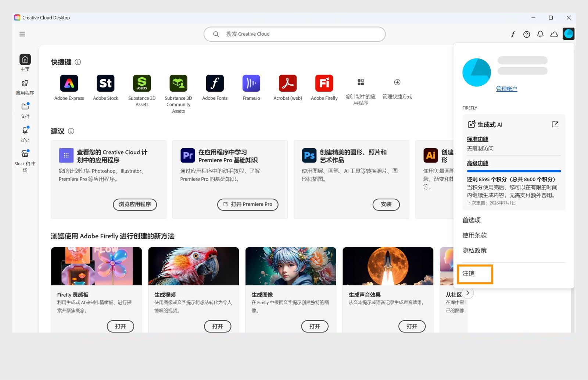588x380 pixels.
Task: Click 打开 Premiere Pro button
Action: coord(248,204)
